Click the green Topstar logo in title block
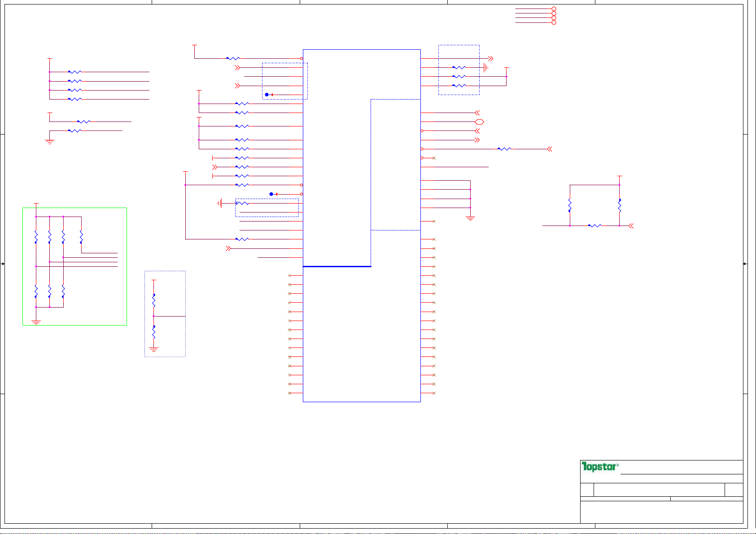This screenshot has height=534, width=756. pyautogui.click(x=600, y=467)
